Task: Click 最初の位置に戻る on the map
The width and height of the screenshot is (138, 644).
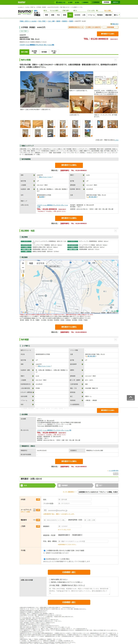Action: click(x=54, y=266)
